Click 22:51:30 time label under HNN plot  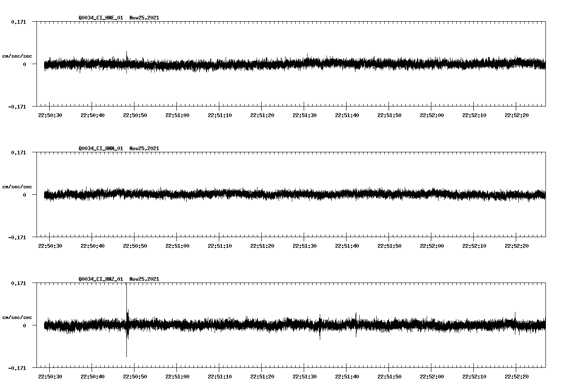[305, 246]
